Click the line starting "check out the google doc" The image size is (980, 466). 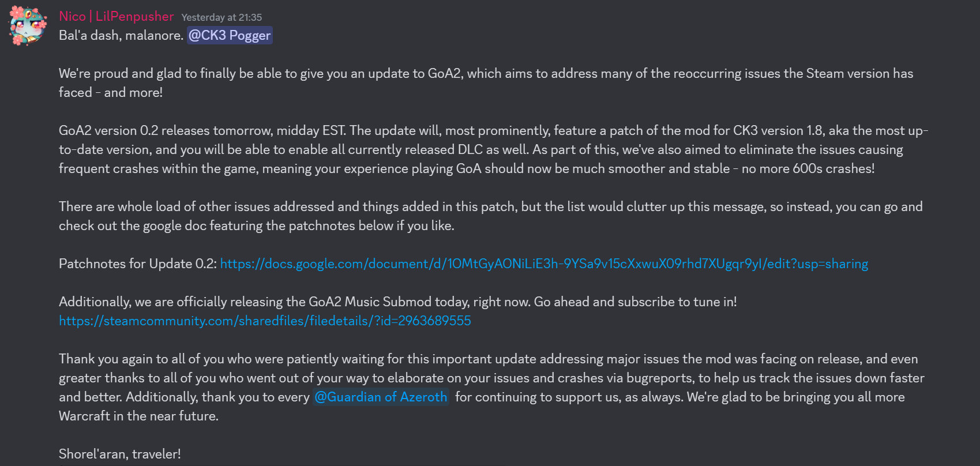(256, 226)
